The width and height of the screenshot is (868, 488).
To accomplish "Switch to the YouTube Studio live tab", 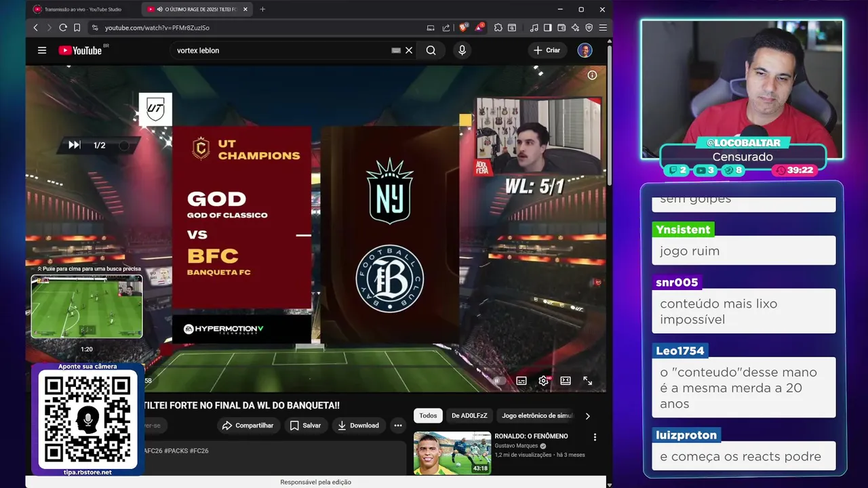I will [x=82, y=9].
